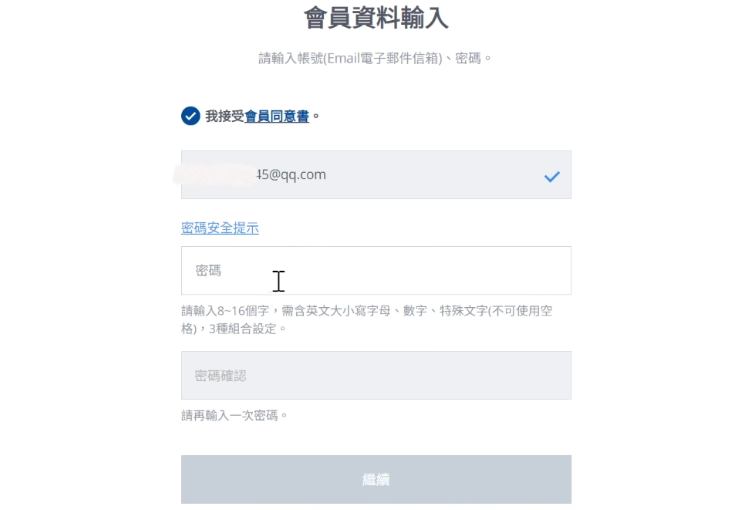Click the 會員資料輸入 page heading
This screenshot has width=749, height=510.
pos(375,18)
